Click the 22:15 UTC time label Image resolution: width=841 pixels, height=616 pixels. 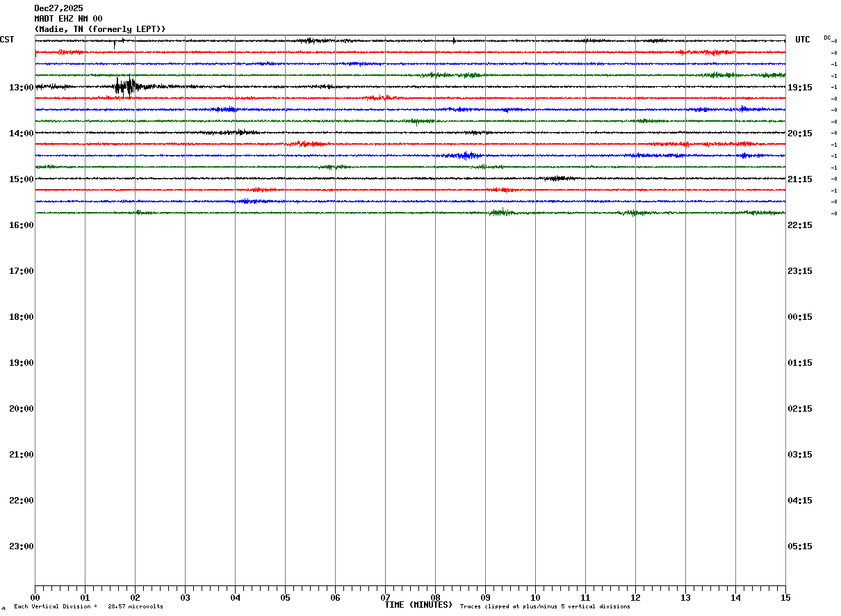[800, 225]
